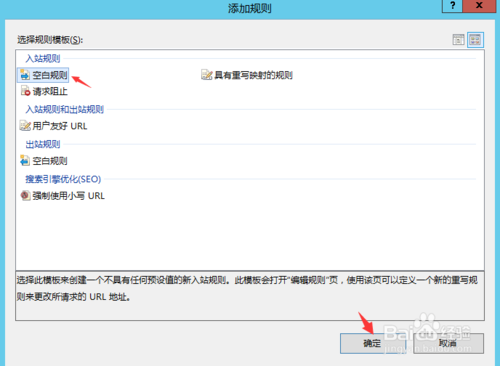Click the 具有重写映射的规则 template icon
The image size is (500, 366).
click(x=207, y=75)
